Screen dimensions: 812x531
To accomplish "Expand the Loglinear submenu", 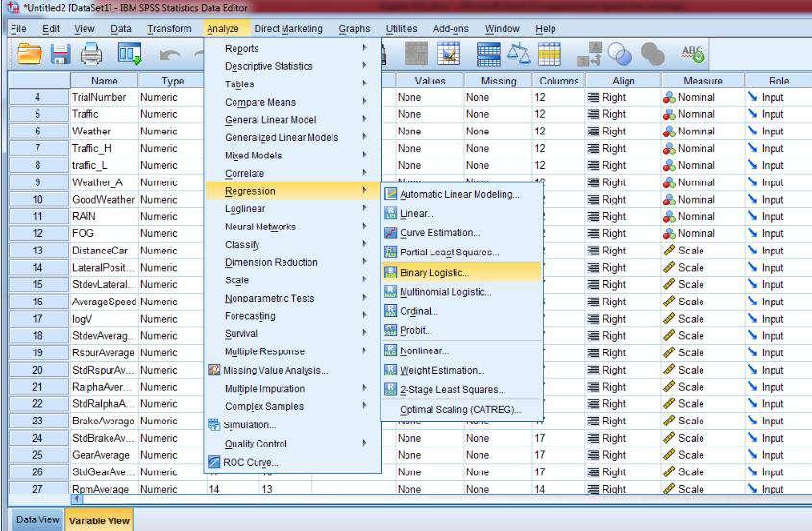I will click(364, 208).
